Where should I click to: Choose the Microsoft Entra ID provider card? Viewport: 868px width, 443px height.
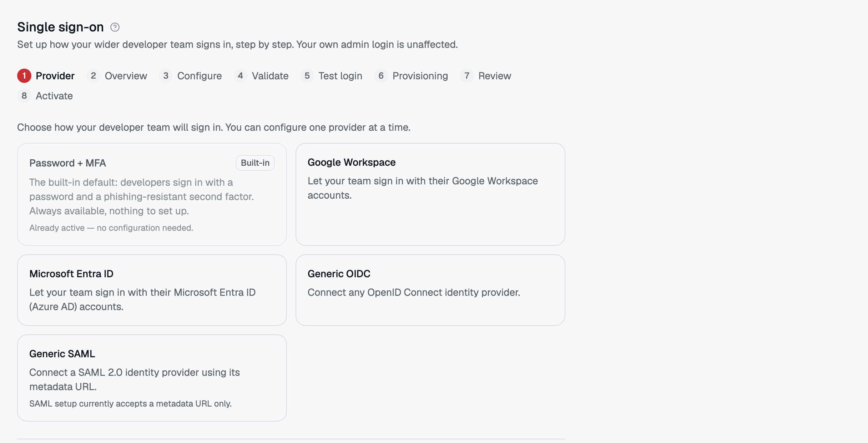(152, 290)
